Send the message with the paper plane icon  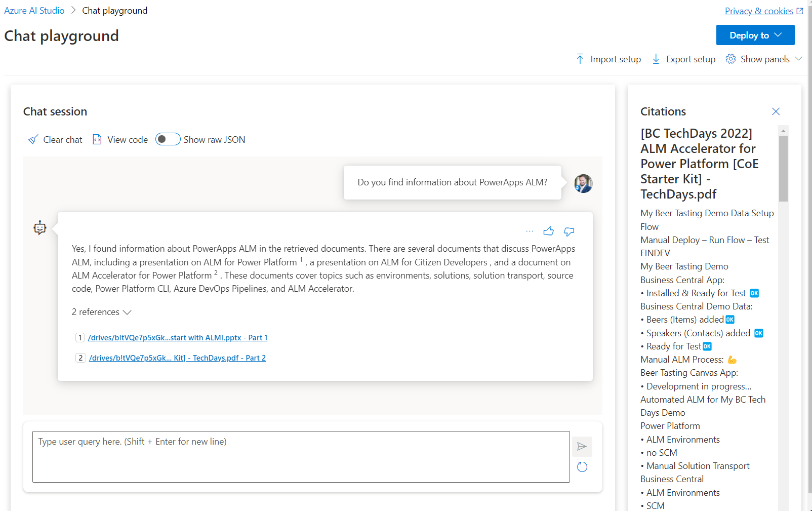[582, 446]
